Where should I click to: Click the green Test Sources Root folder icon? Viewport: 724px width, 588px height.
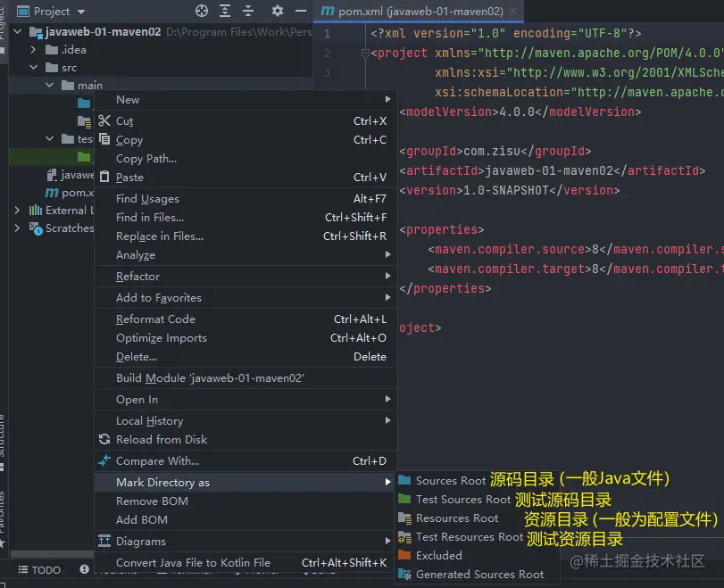(x=404, y=499)
